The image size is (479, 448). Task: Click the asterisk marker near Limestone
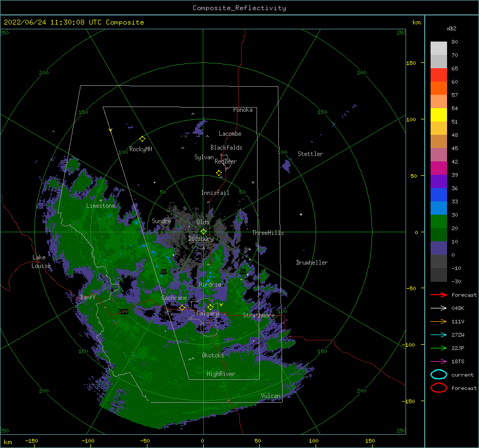pos(101,201)
